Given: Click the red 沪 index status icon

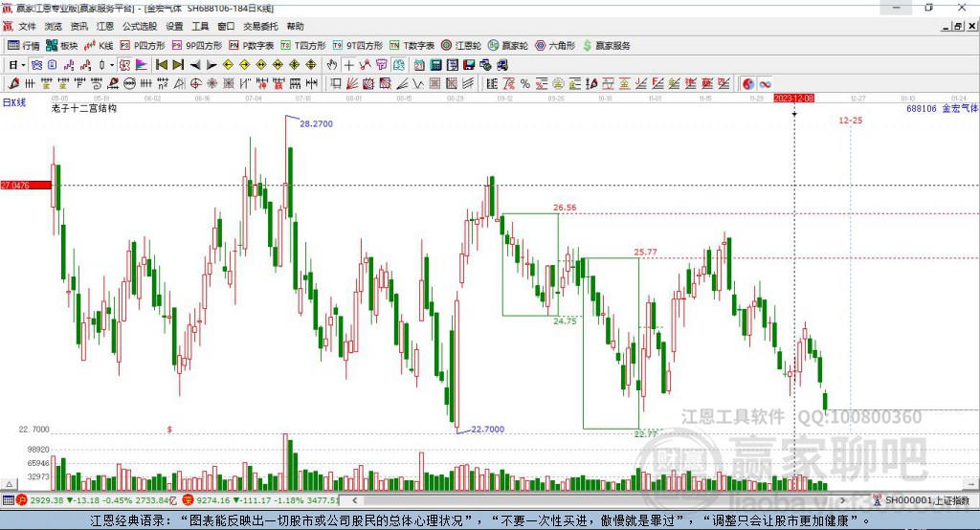Looking at the screenshot, I should 22,500.
